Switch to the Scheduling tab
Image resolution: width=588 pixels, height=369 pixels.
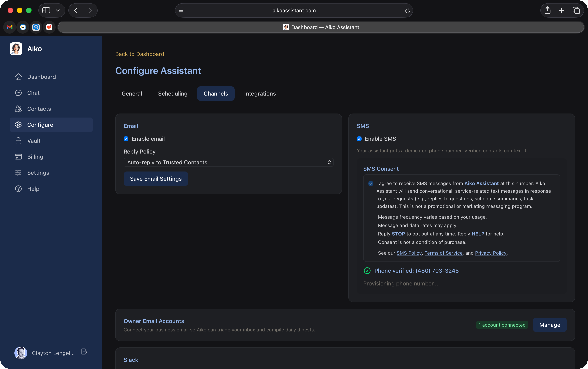pyautogui.click(x=173, y=94)
